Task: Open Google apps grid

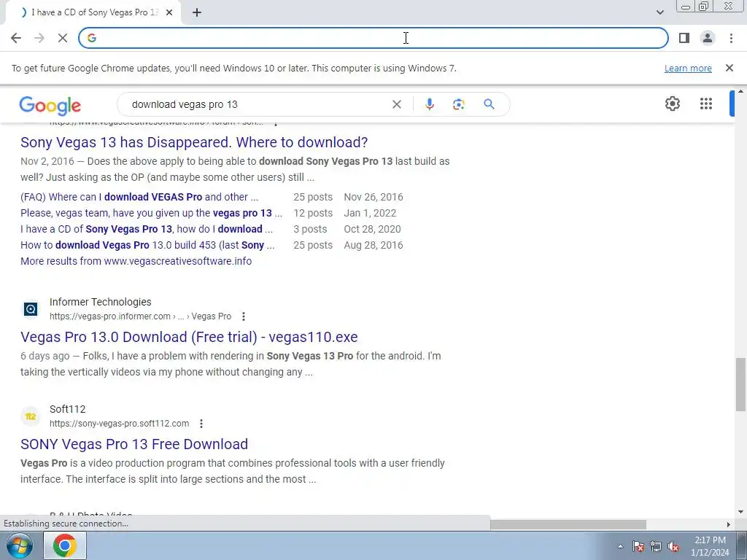Action: pos(706,104)
